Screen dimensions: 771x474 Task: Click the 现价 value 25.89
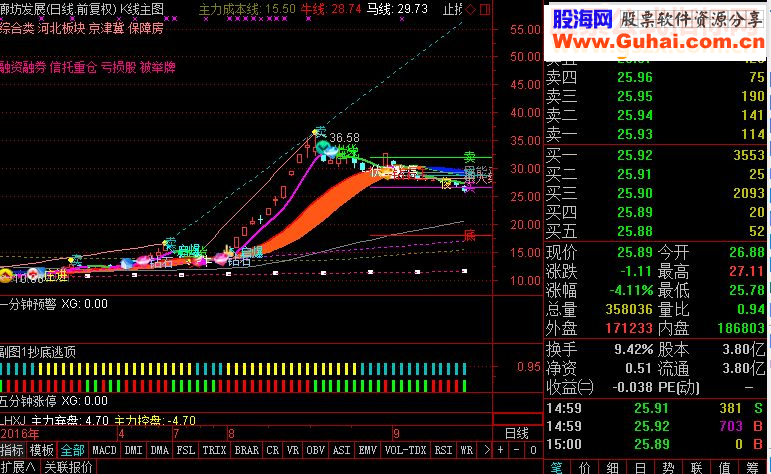point(635,253)
